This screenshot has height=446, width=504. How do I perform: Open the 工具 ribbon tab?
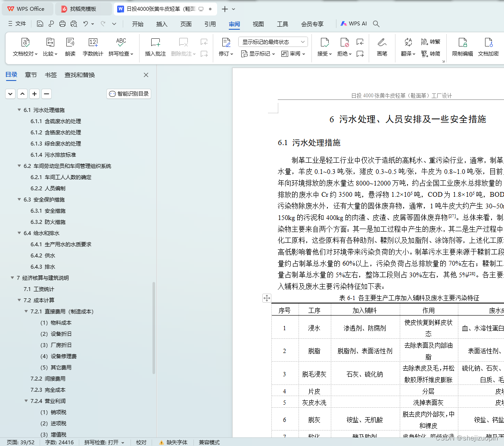pyautogui.click(x=283, y=24)
